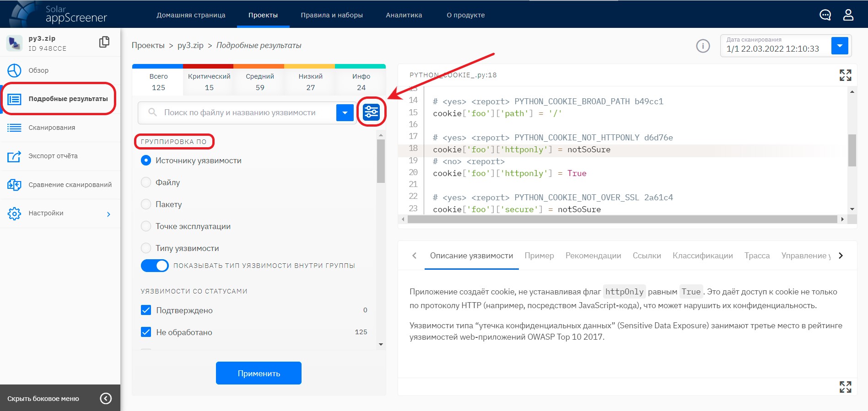The width and height of the screenshot is (868, 411).
Task: Expand the description panel to fullscreen
Action: click(x=845, y=387)
